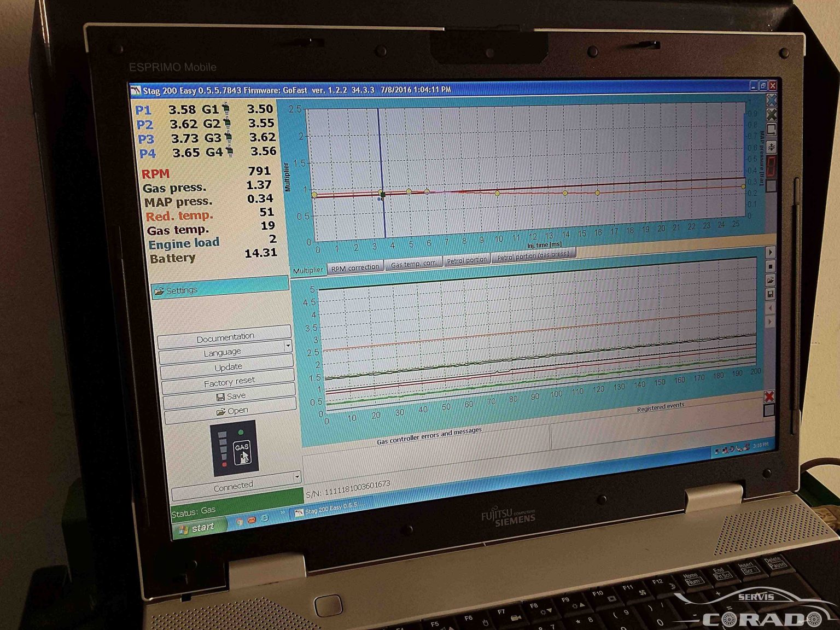Click the compress-arrows icon right of the multiplier chart
This screenshot has width=840, height=630.
click(772, 147)
